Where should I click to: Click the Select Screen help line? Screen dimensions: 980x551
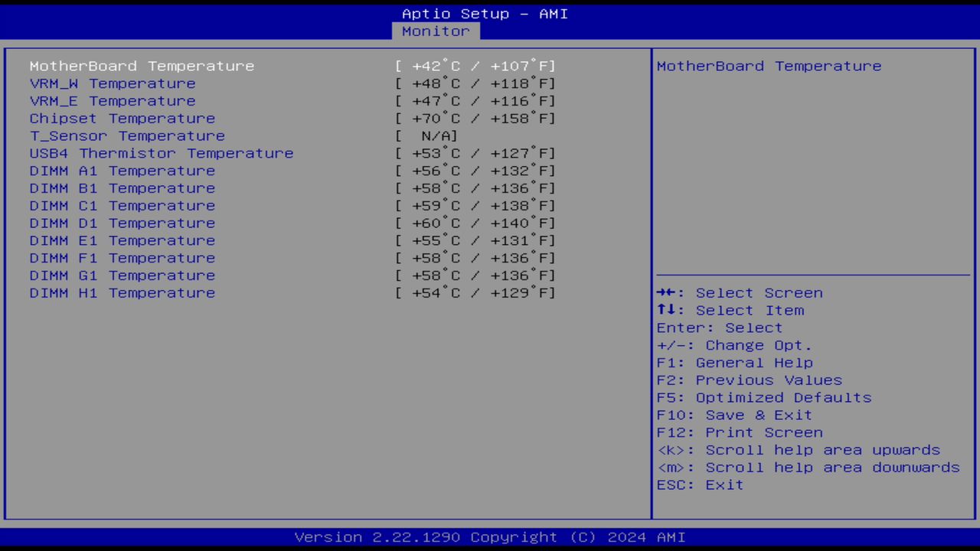pos(740,293)
